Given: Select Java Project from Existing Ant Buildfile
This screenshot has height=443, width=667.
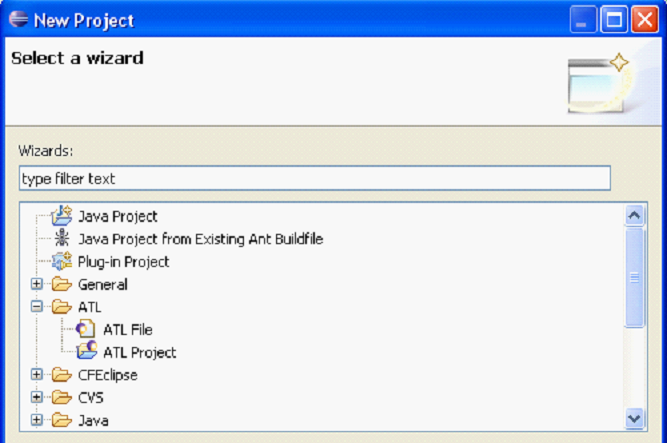Looking at the screenshot, I should coord(200,238).
